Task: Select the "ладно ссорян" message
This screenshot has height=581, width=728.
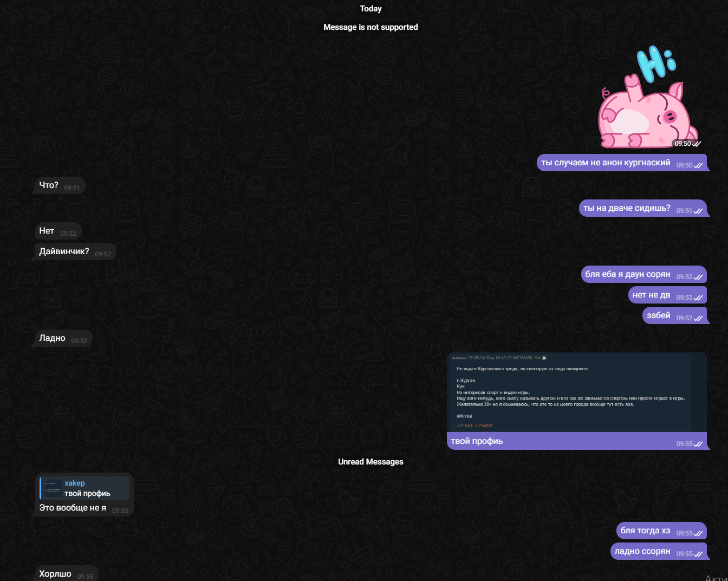Action: click(659, 551)
